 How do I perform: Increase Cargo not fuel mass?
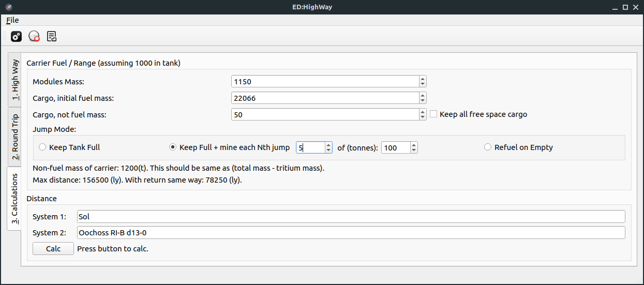click(x=423, y=112)
